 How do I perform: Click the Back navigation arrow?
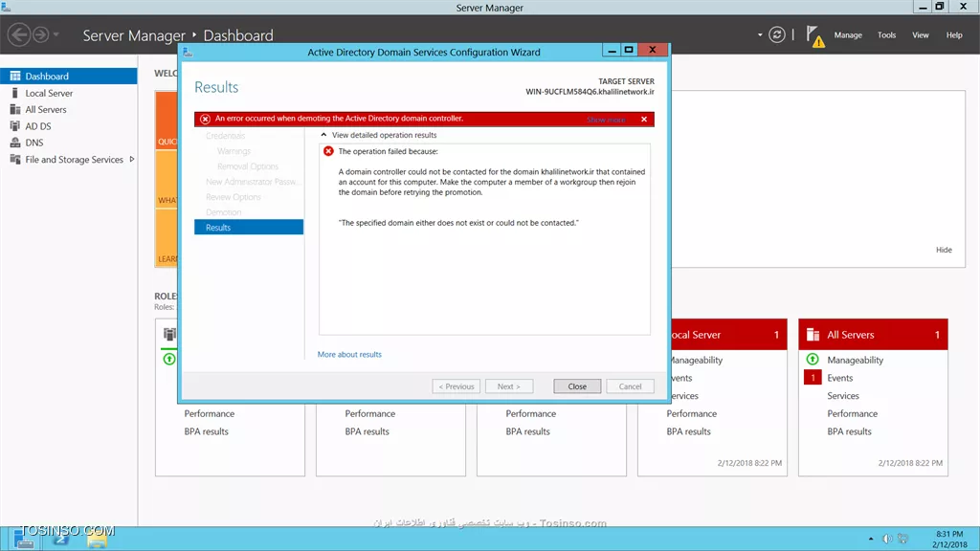pyautogui.click(x=18, y=35)
